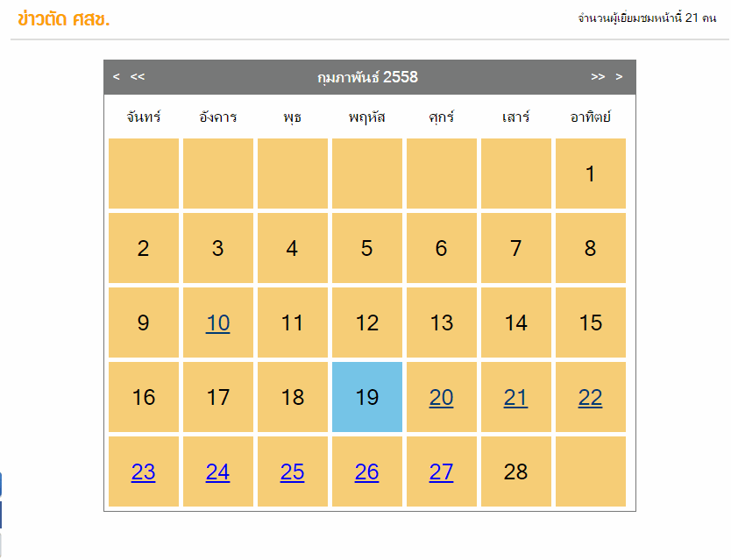Open the linked date 20
731x560 pixels.
click(441, 398)
